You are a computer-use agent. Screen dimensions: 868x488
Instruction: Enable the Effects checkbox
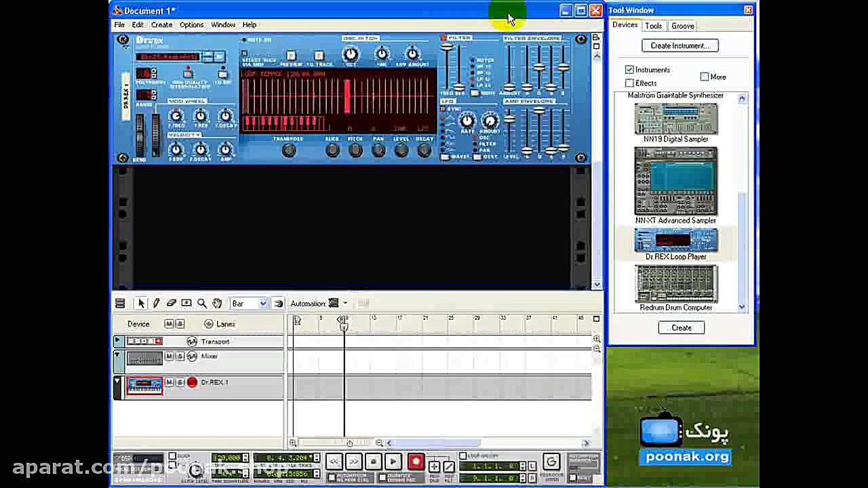pos(629,83)
